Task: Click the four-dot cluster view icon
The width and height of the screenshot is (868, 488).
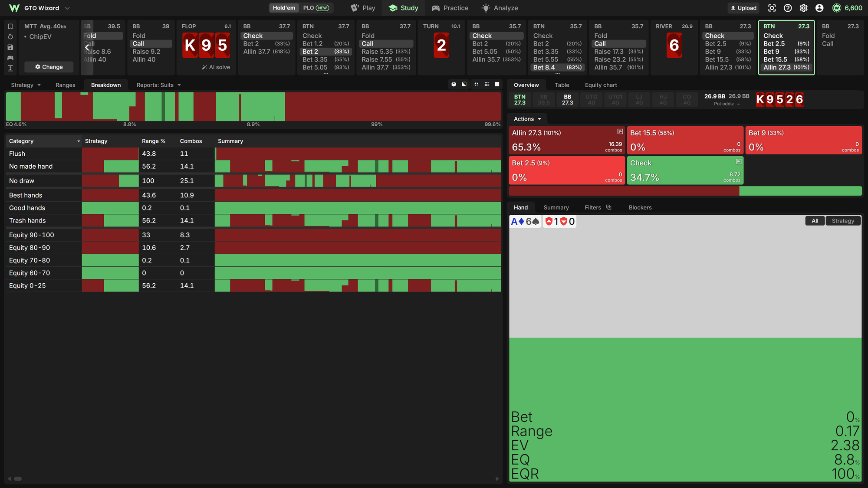Action: tap(476, 84)
